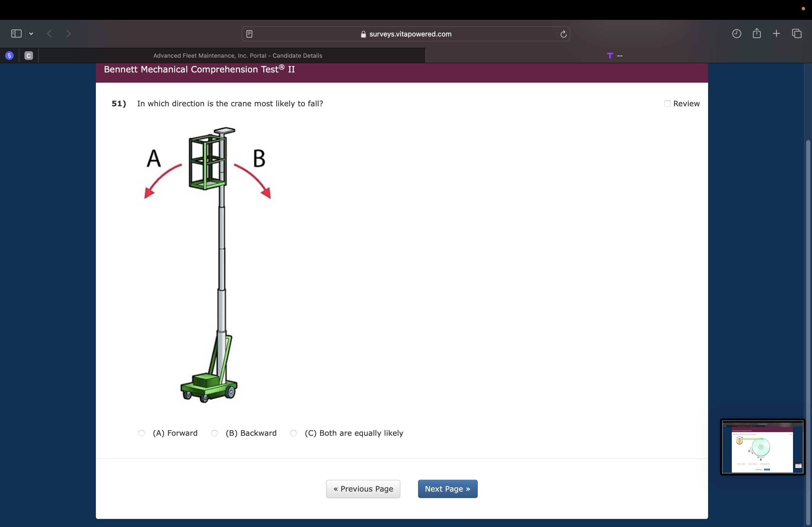Click the forward navigation arrow
Viewport: 812px width, 527px height.
(68, 33)
